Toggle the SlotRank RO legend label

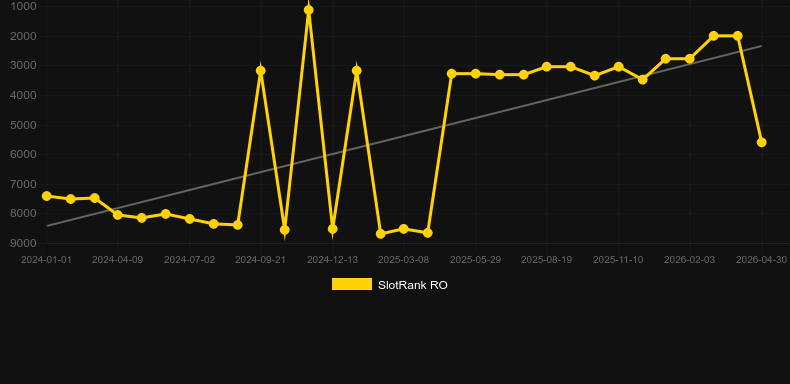[x=413, y=285]
